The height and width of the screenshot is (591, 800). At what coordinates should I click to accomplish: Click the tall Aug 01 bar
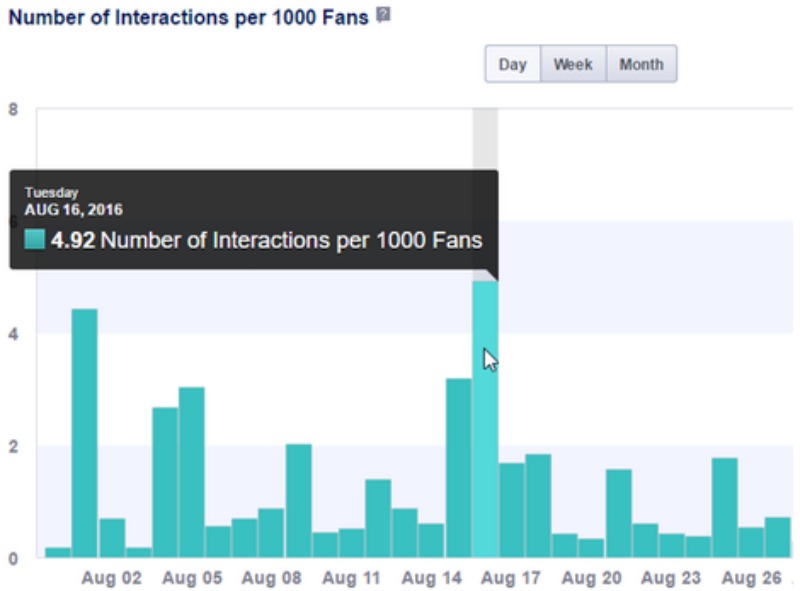tap(85, 432)
